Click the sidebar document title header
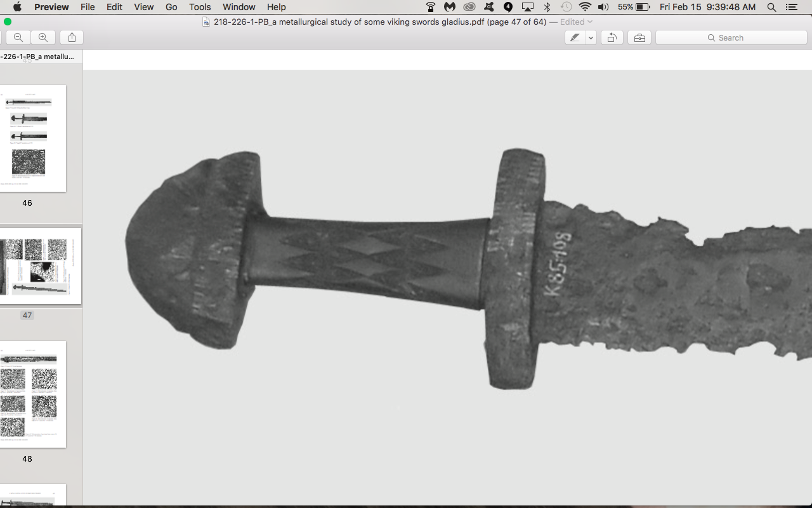This screenshot has width=812, height=508. [38, 57]
